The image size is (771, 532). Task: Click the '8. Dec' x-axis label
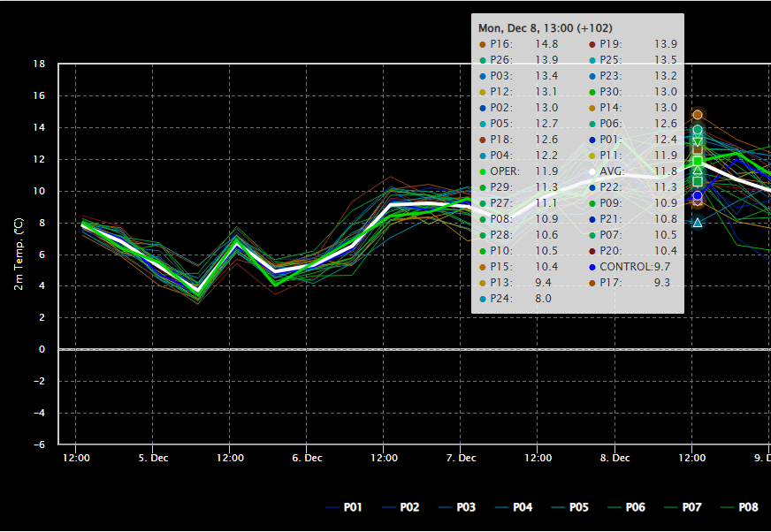pos(615,458)
